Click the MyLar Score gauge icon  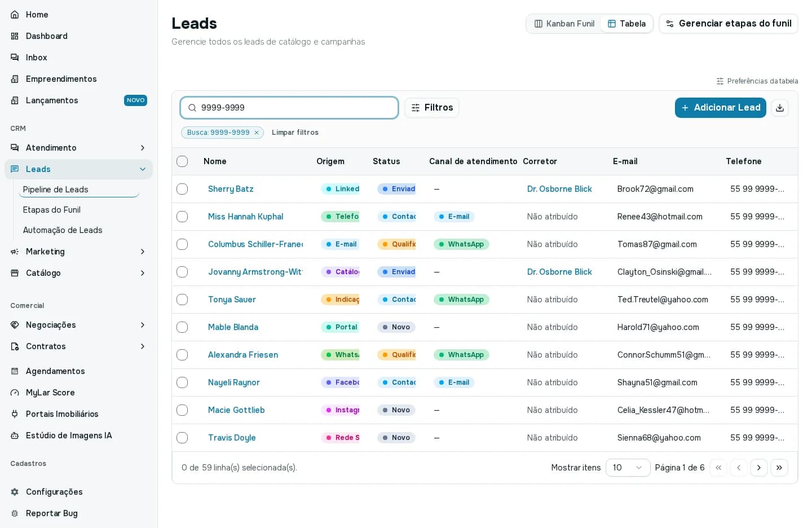tap(15, 393)
